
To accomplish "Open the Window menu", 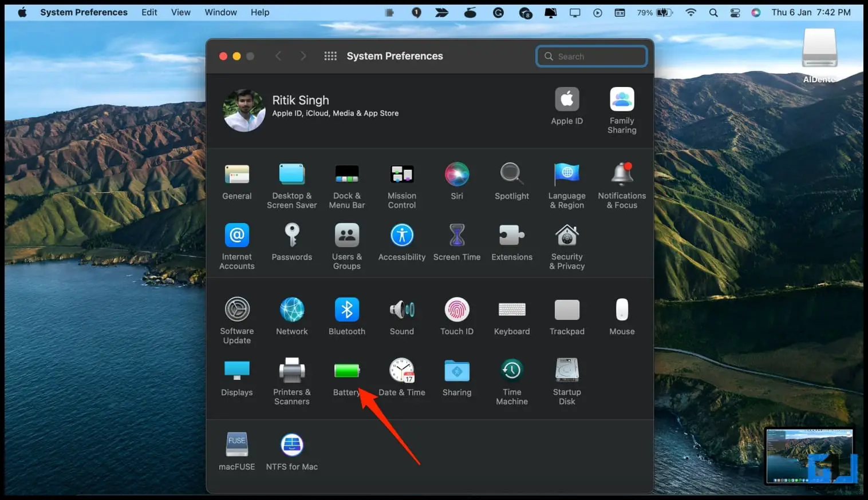I will (221, 12).
